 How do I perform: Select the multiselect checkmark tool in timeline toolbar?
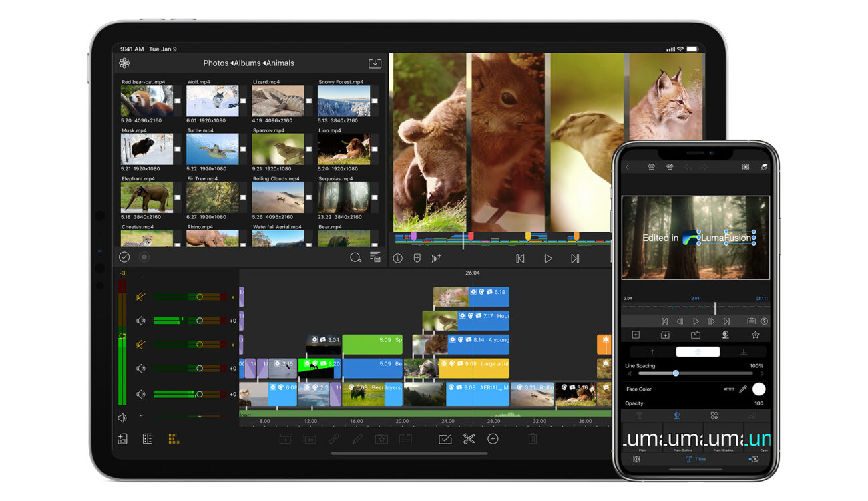tap(445, 439)
